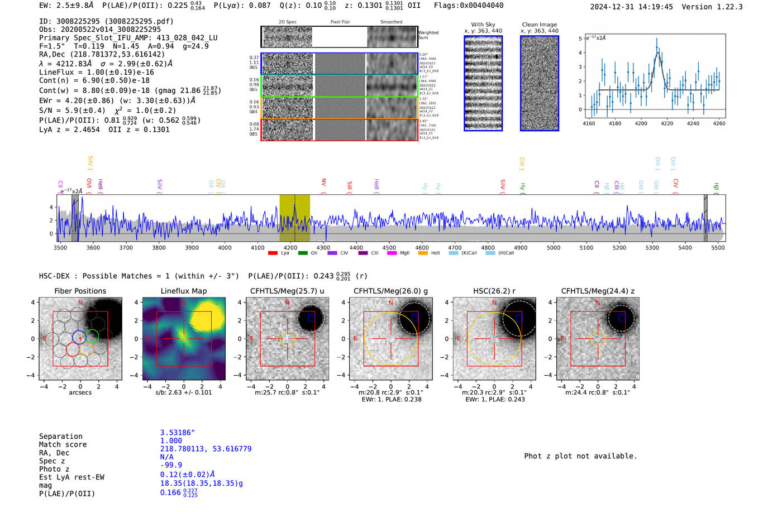This screenshot has height=532, width=782.
Task: Click the blue square marker in z-band cutout
Action: (x=622, y=317)
